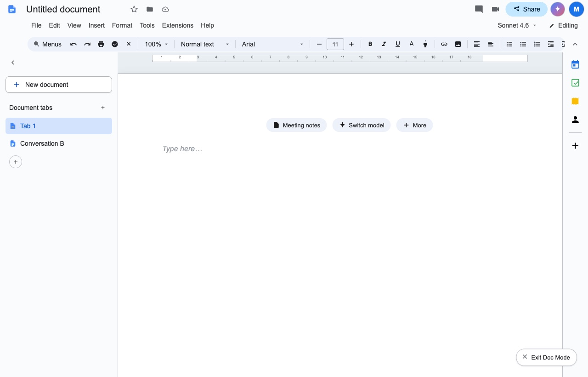Print the document

coord(101,44)
